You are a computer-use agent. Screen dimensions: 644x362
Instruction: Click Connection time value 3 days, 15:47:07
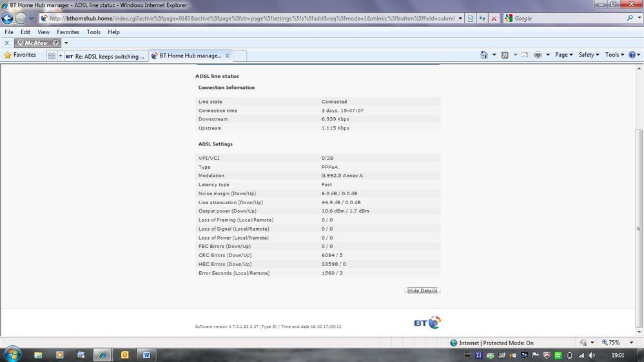(x=342, y=111)
